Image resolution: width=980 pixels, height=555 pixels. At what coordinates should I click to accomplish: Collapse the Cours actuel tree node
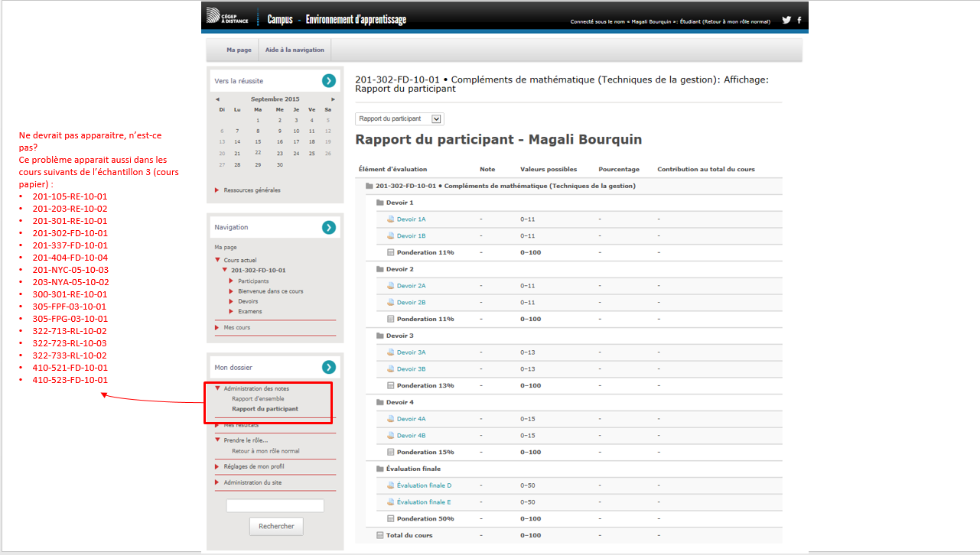pyautogui.click(x=218, y=261)
